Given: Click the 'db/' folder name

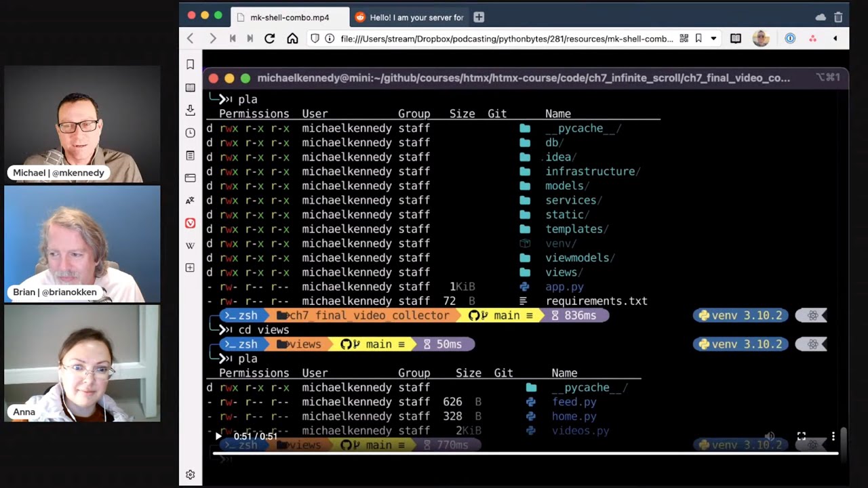Looking at the screenshot, I should pos(554,142).
